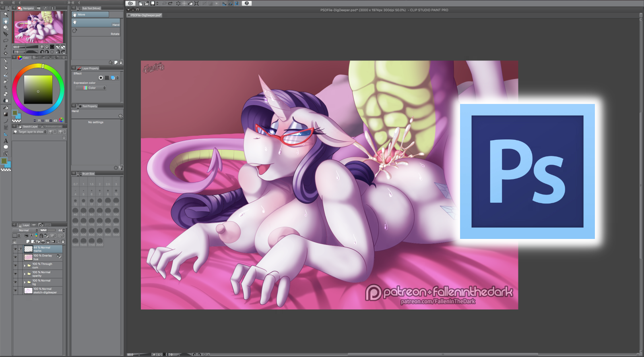The image size is (644, 357).
Task: Click zoom out icon in Navigator
Action: tap(42, 47)
